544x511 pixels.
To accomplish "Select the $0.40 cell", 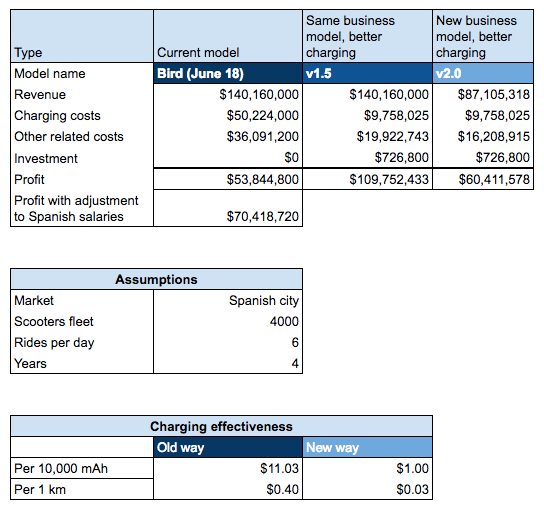I will [x=228, y=489].
